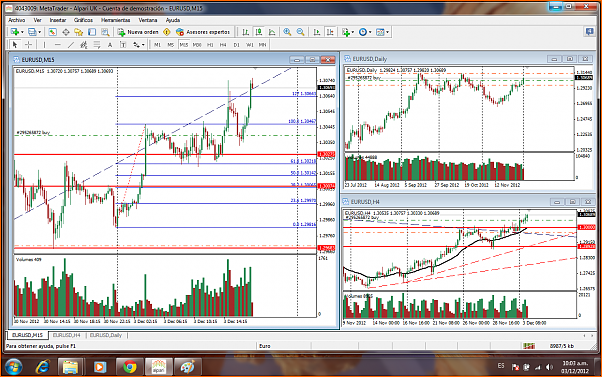The height and width of the screenshot is (377, 602).
Task: Toggle the Asesores expertos button
Action: [x=203, y=32]
